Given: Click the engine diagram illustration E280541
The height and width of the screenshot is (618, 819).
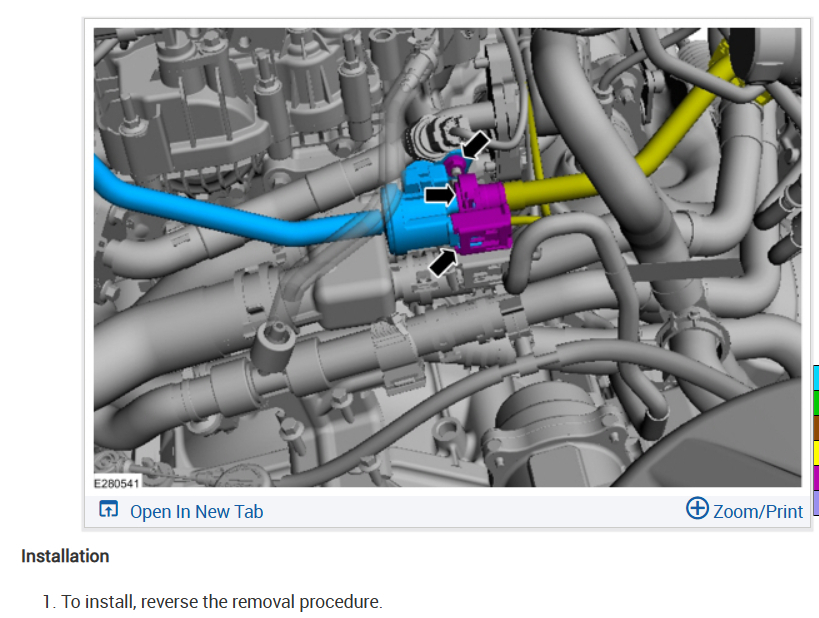Looking at the screenshot, I should pos(447,257).
